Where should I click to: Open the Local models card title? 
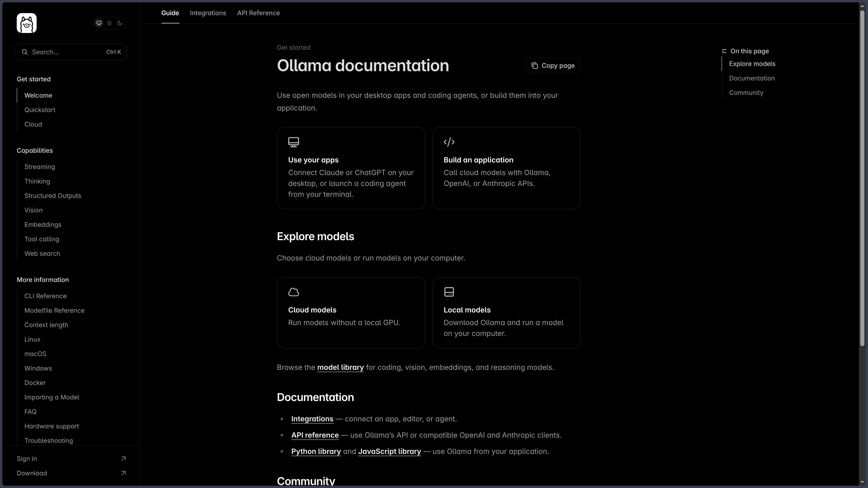[x=467, y=310]
